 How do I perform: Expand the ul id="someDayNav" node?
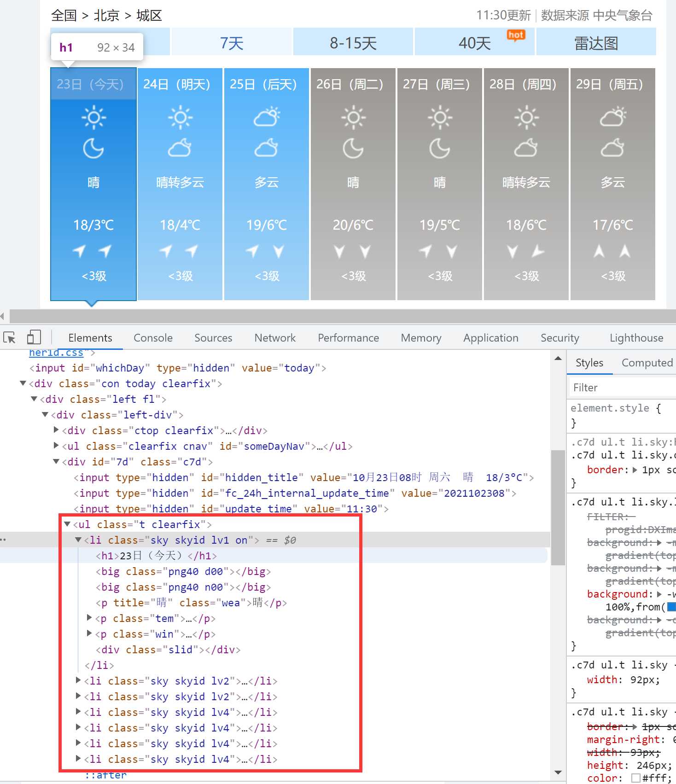[x=56, y=446]
